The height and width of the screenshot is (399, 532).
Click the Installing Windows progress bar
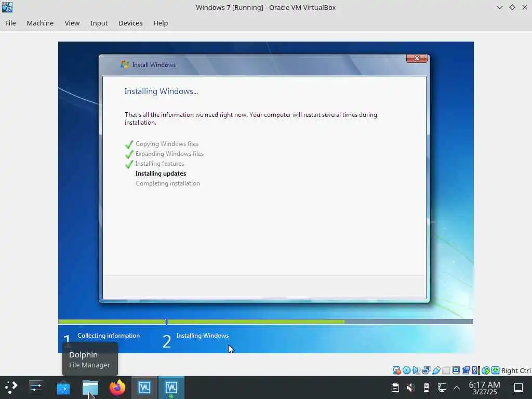tap(320, 322)
